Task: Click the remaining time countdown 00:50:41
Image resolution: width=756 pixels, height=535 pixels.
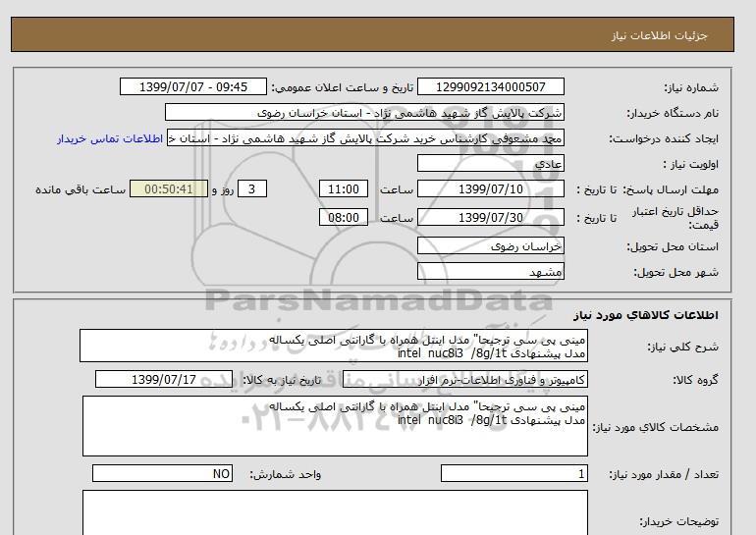Action: (169, 189)
